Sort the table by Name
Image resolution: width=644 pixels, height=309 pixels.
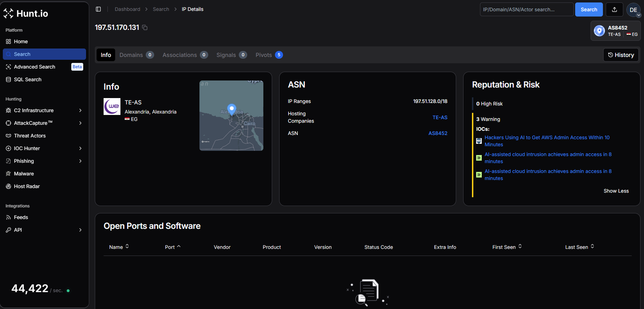119,247
